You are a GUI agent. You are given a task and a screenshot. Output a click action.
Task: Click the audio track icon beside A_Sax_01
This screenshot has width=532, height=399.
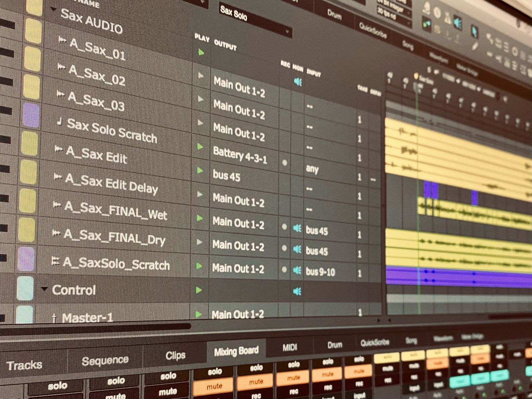pyautogui.click(x=62, y=40)
